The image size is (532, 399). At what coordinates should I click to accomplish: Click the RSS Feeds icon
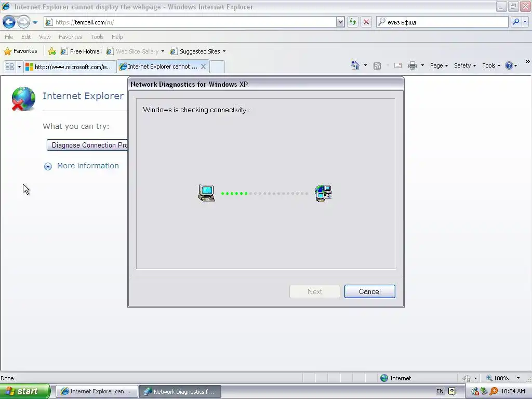(377, 66)
